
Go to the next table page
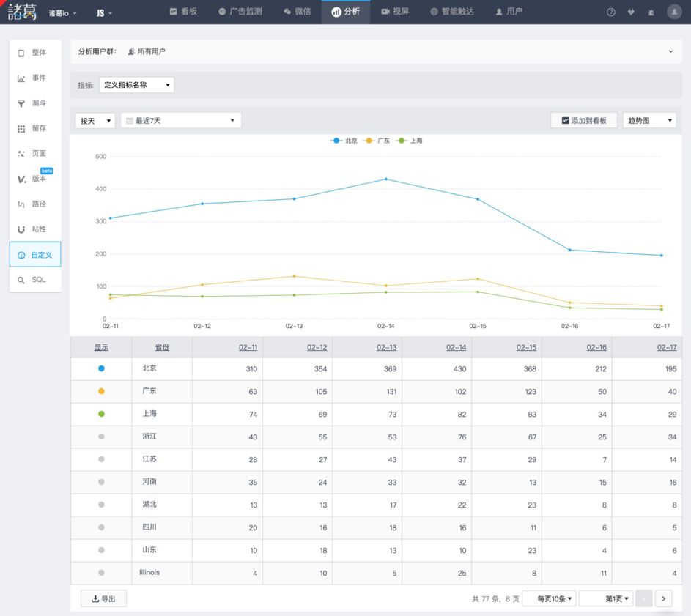coord(664,598)
